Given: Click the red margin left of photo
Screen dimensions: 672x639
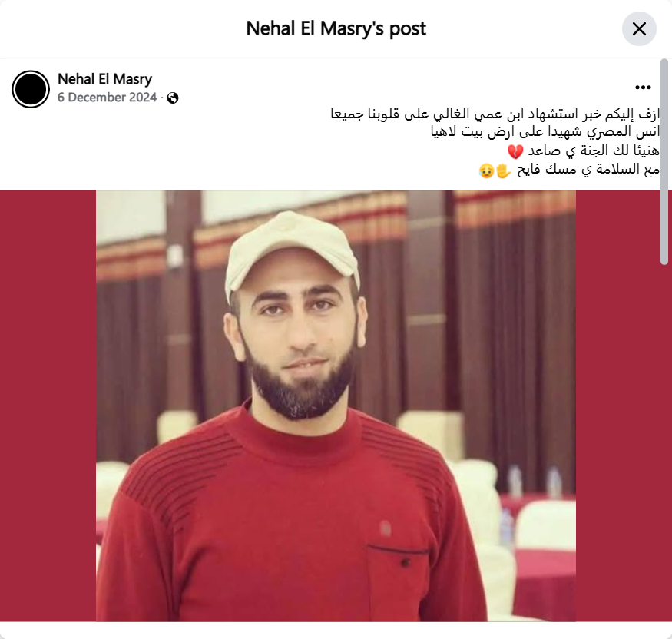Looking at the screenshot, I should (48, 406).
